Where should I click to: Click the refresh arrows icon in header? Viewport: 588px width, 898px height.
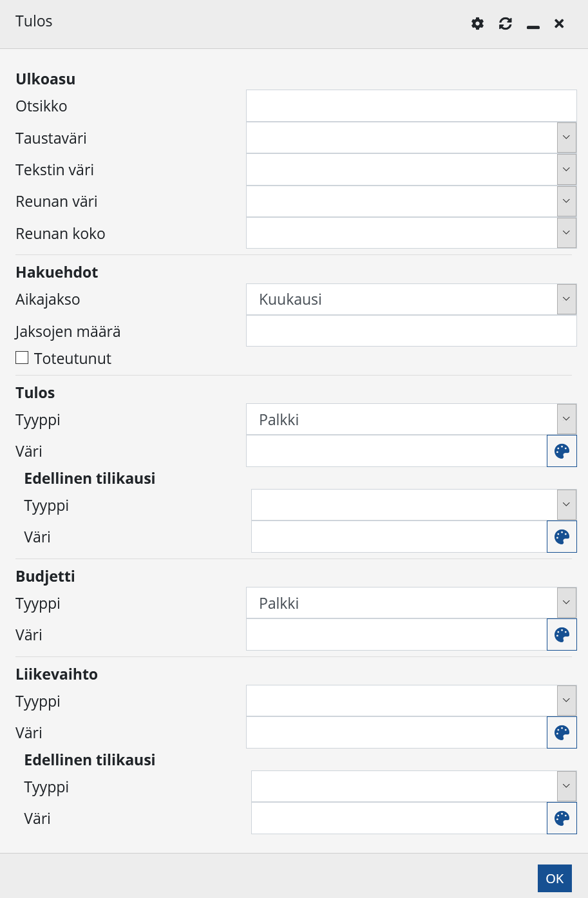pos(506,24)
